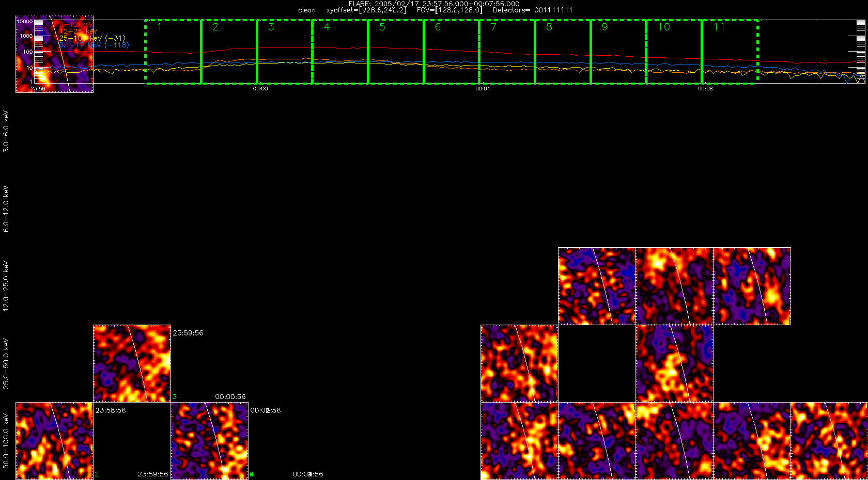Click the 12.0-25.0 keV row label

(x=6, y=286)
